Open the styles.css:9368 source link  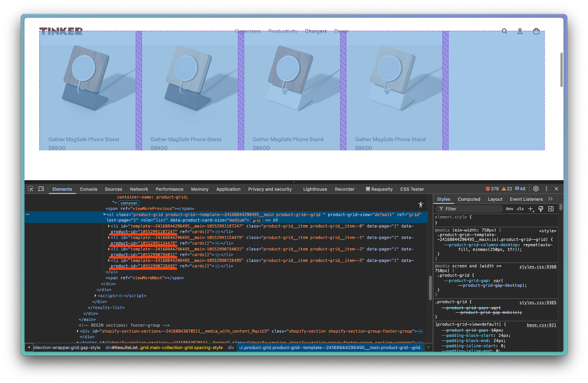(538, 267)
